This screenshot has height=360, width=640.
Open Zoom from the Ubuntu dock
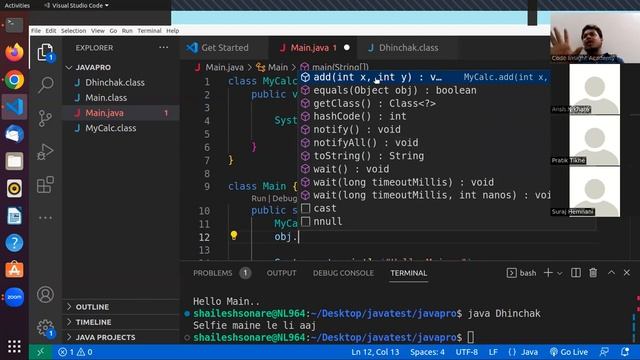(x=14, y=297)
